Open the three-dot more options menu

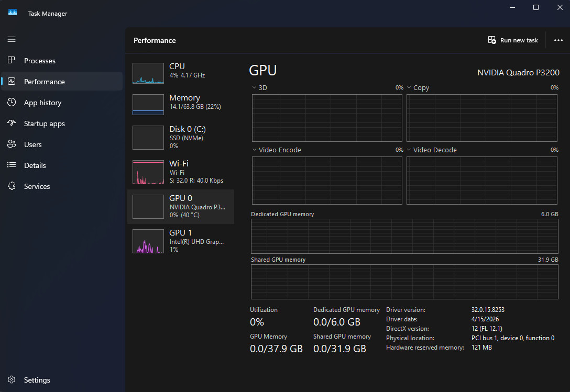558,40
